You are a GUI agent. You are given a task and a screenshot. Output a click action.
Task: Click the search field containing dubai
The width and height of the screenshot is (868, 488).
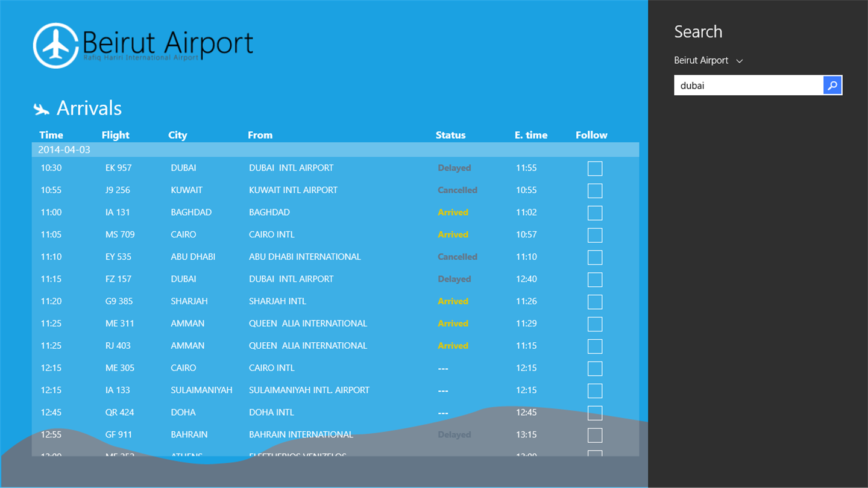tap(749, 86)
